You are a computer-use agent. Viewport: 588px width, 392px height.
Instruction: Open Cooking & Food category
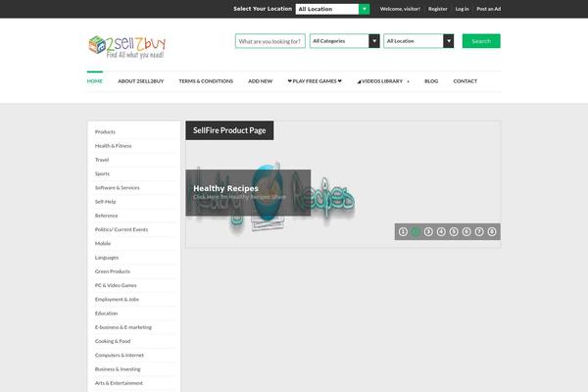[113, 341]
